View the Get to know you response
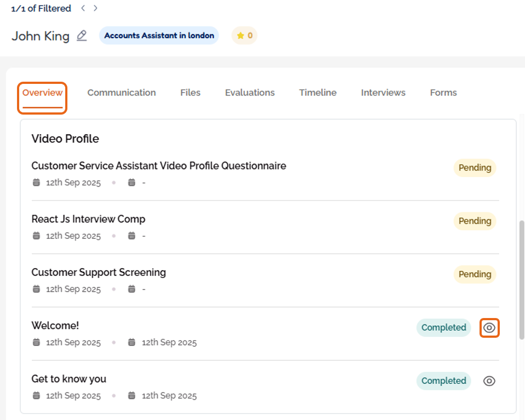The image size is (525, 420). point(489,381)
